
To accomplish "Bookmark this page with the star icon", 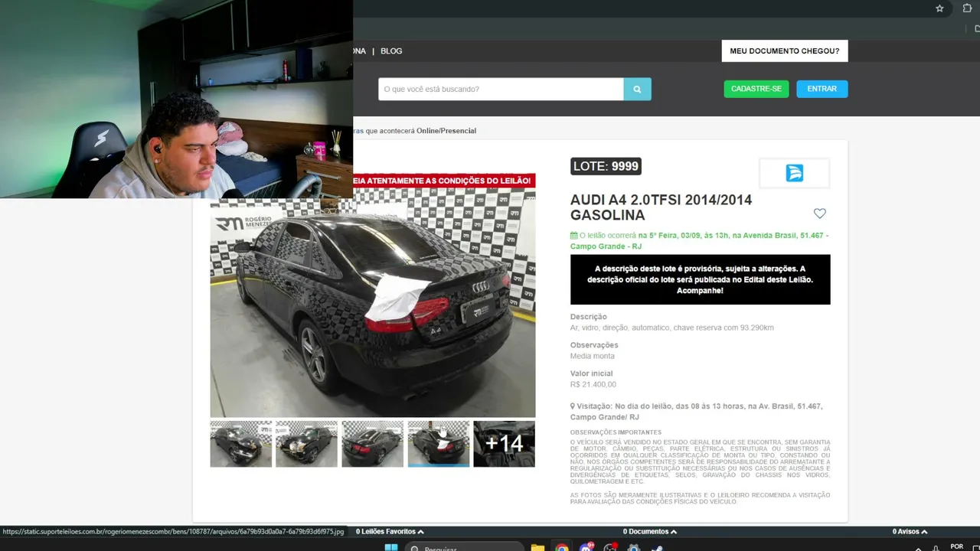I will click(x=939, y=8).
